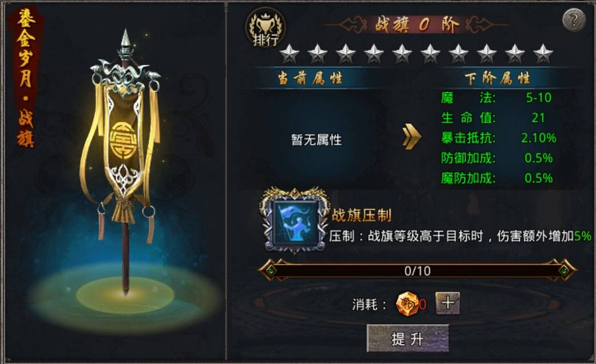Click the fifth silver star
Image resolution: width=596 pixels, height=364 pixels.
point(402,54)
